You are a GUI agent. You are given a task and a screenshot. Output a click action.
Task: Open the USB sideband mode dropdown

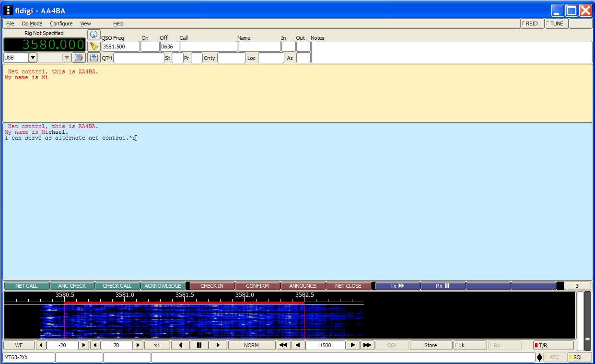point(33,58)
